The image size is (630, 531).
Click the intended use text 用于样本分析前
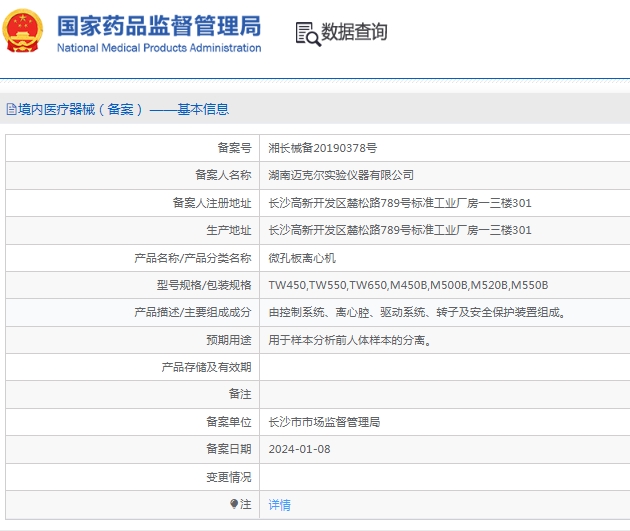pos(350,340)
